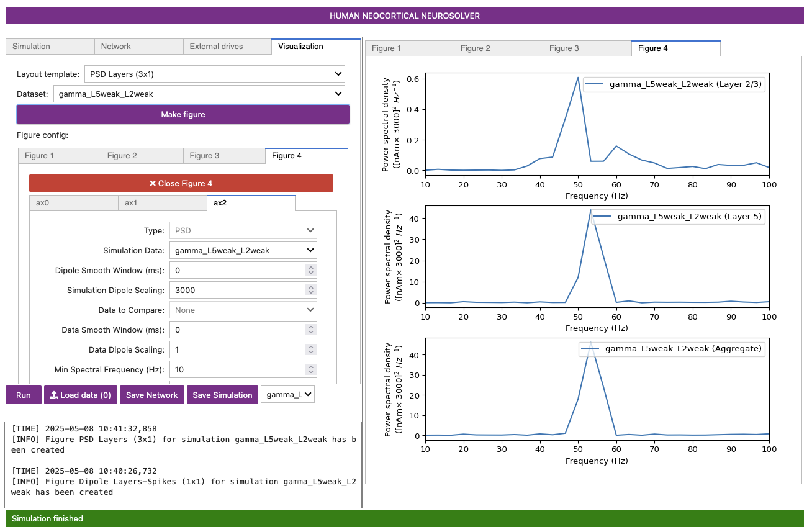
Task: Open the External drives tab
Action: click(x=227, y=47)
